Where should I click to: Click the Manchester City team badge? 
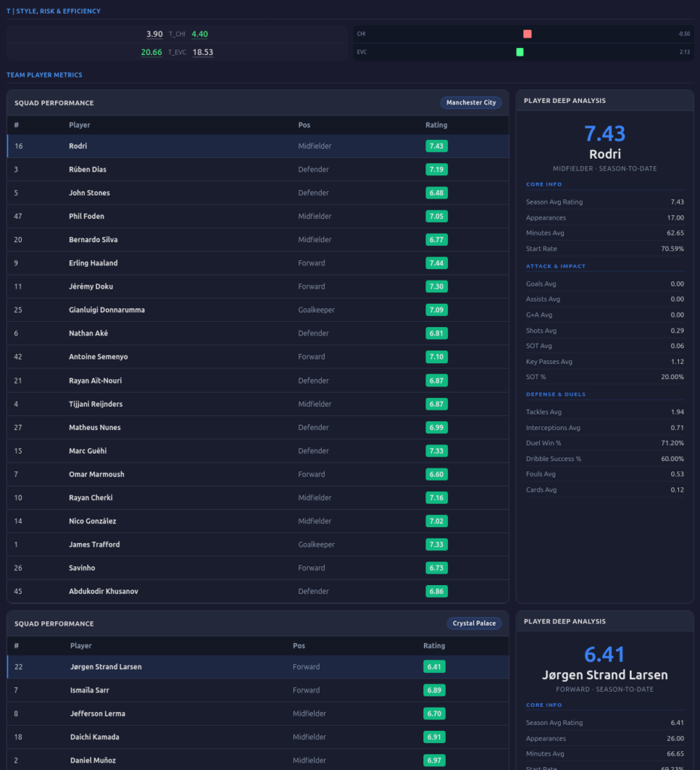pyautogui.click(x=471, y=102)
